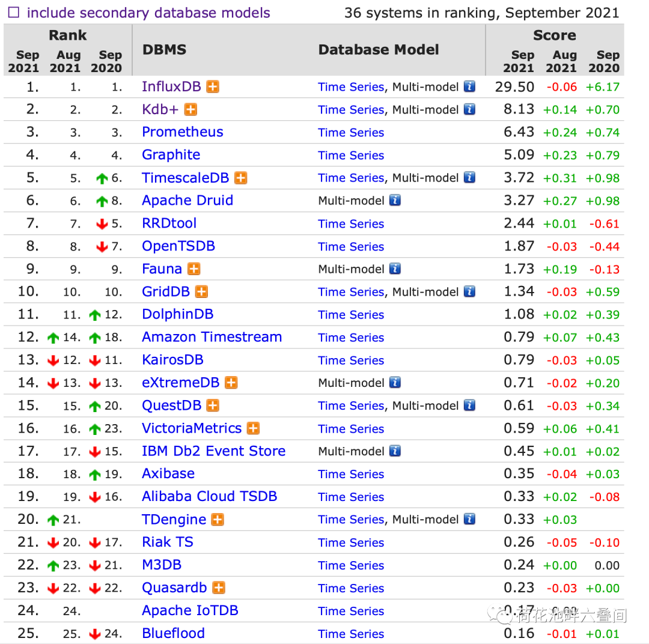Open the KairosDB link

pos(172,360)
